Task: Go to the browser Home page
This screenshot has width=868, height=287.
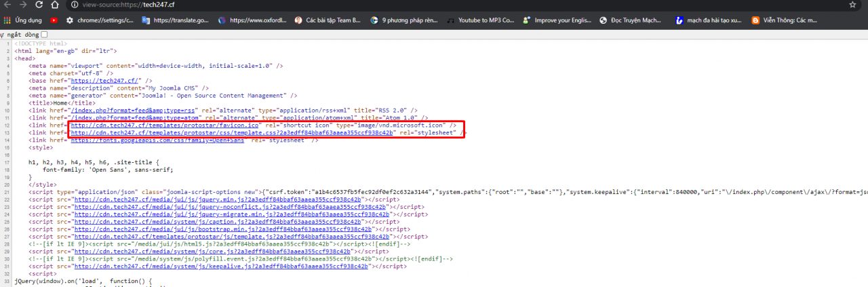Action: tap(55, 5)
